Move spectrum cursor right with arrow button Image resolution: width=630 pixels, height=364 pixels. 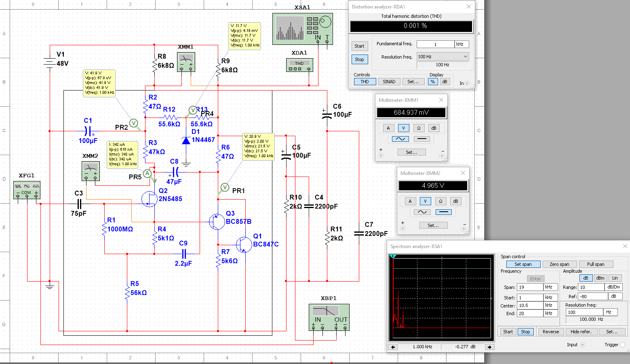(x=489, y=347)
